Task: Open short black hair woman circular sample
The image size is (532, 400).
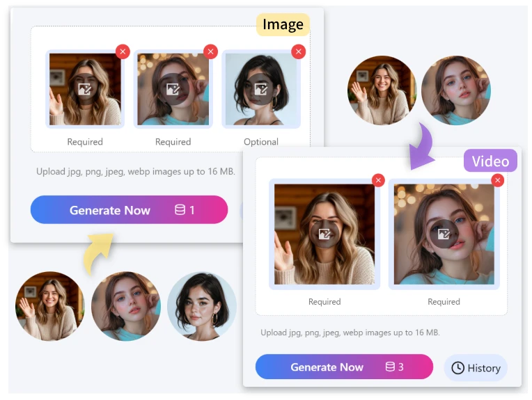Action: click(x=202, y=306)
